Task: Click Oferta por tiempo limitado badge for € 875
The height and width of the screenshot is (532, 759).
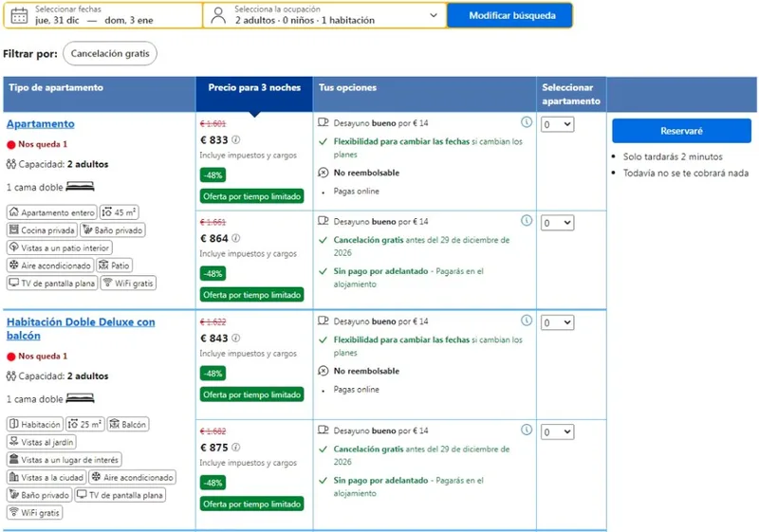Action: point(251,504)
